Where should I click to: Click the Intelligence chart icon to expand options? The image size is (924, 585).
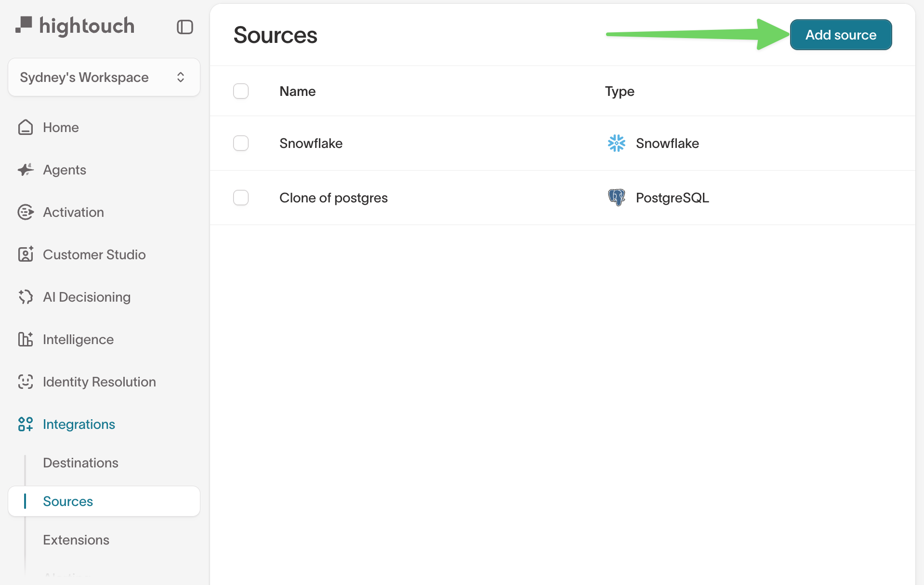[x=26, y=339]
